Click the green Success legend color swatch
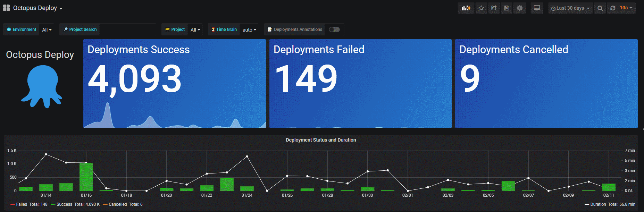The width and height of the screenshot is (644, 212). (53, 204)
